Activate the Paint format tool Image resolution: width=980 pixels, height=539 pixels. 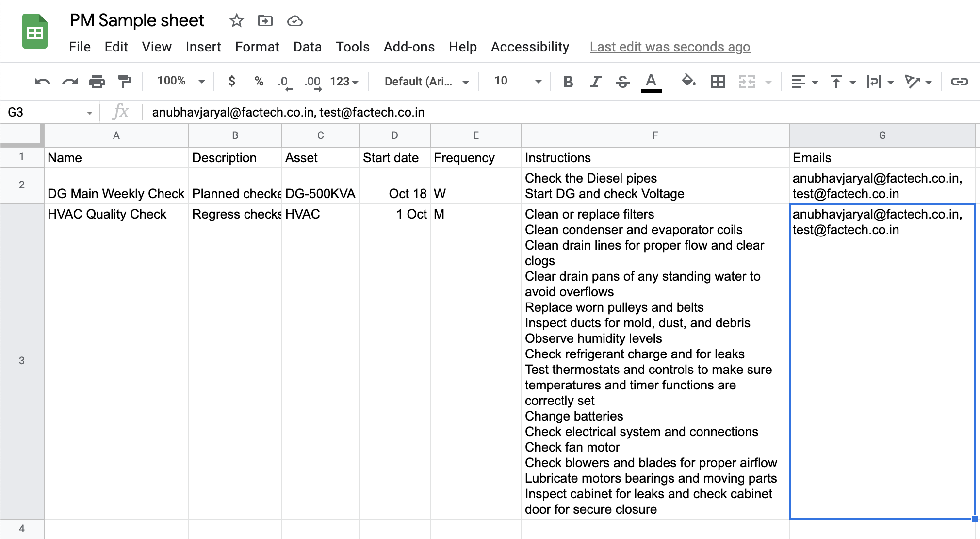pos(125,82)
